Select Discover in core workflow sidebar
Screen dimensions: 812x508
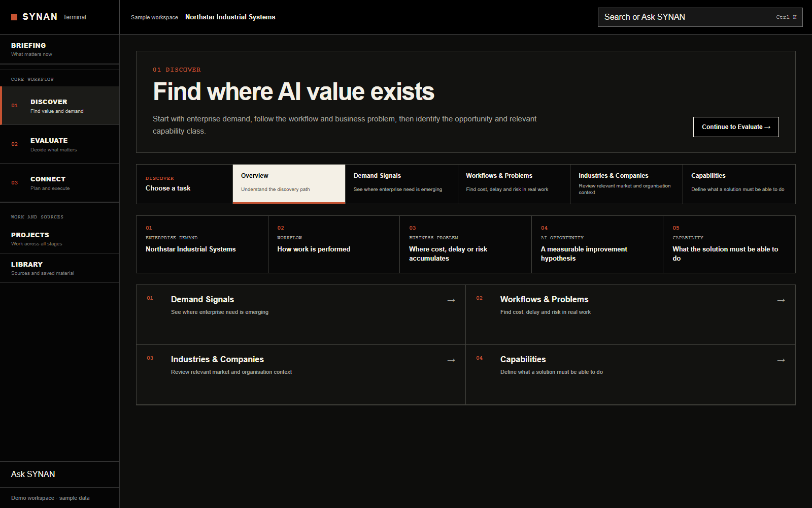click(x=59, y=106)
